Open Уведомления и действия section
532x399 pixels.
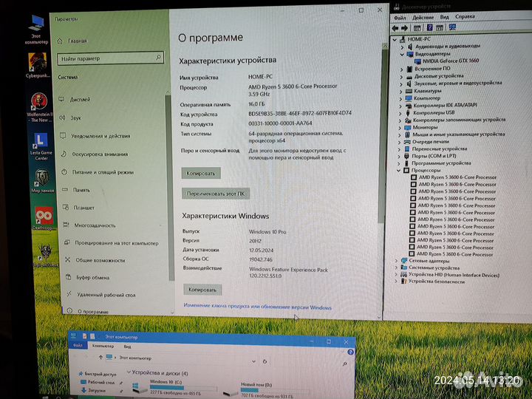(95, 136)
